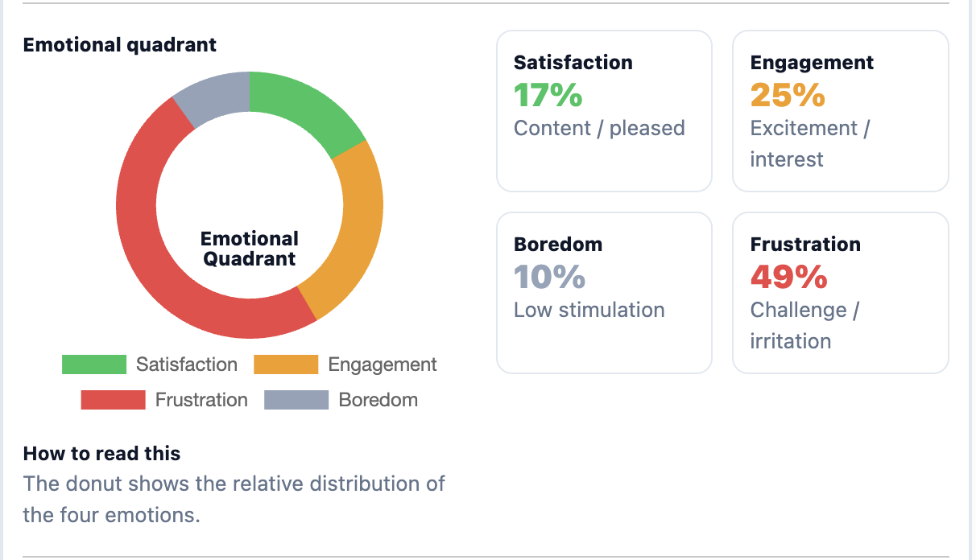
Task: Click the green Satisfaction legend color box
Action: 94,364
